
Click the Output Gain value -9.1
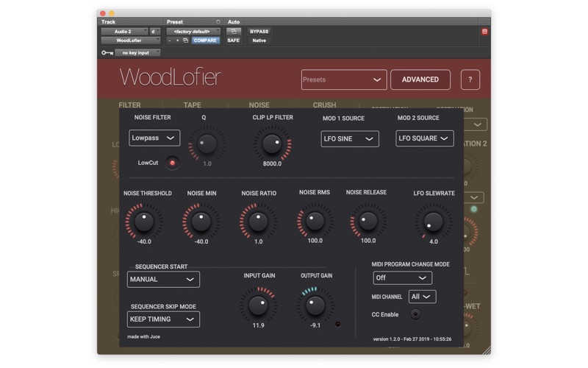pos(315,325)
